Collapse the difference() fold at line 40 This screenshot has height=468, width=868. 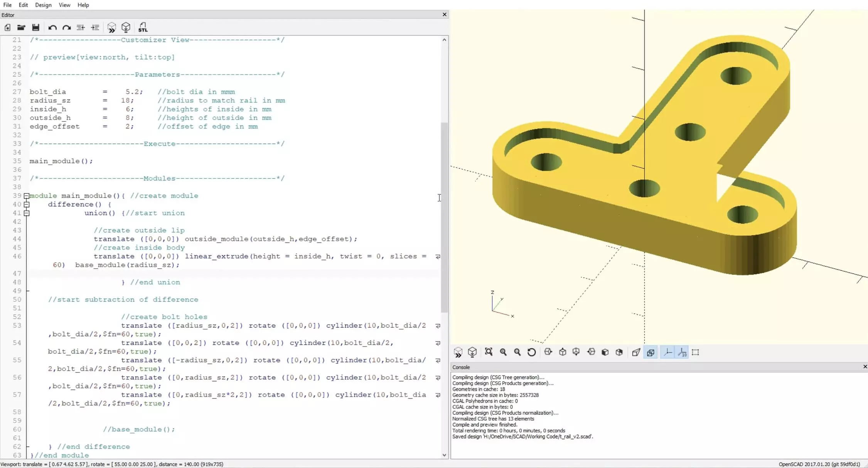pyautogui.click(x=27, y=204)
